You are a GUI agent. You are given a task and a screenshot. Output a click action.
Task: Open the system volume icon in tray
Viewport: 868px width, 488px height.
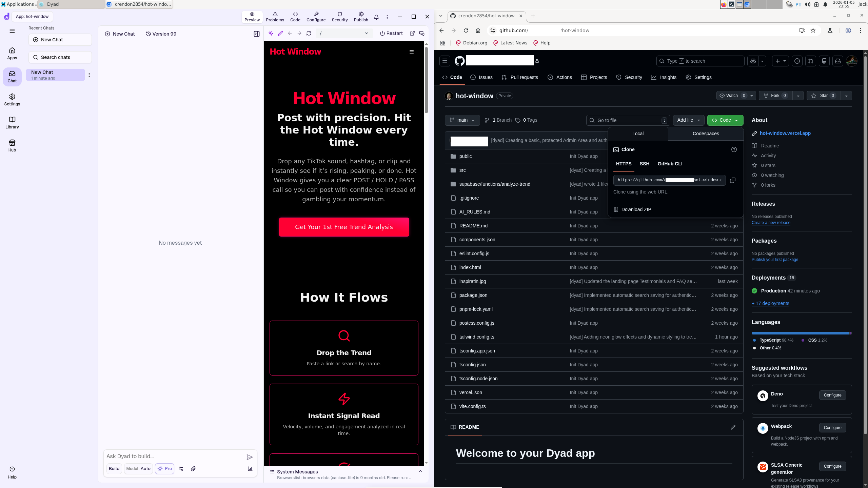[808, 4]
